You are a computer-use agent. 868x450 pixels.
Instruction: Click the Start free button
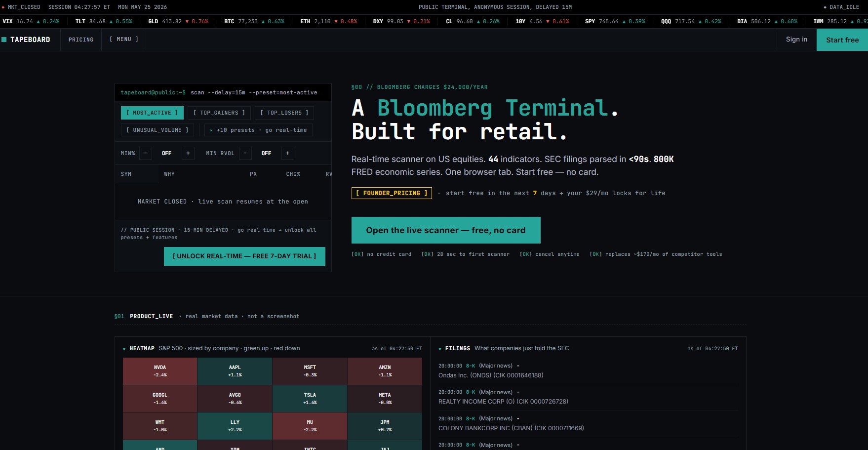(x=842, y=40)
